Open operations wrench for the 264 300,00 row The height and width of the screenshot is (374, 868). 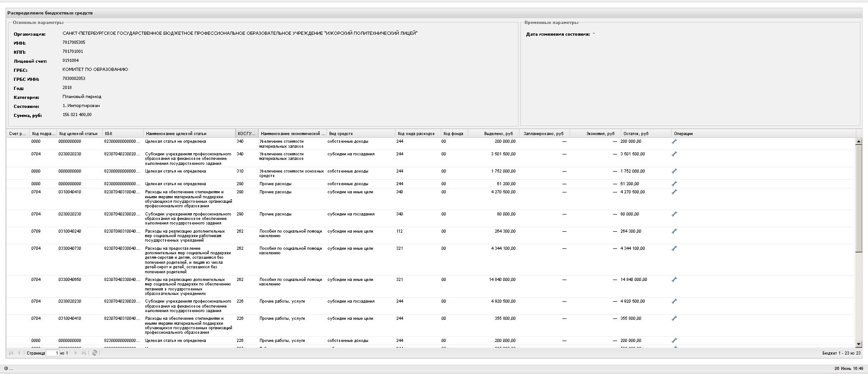(674, 231)
